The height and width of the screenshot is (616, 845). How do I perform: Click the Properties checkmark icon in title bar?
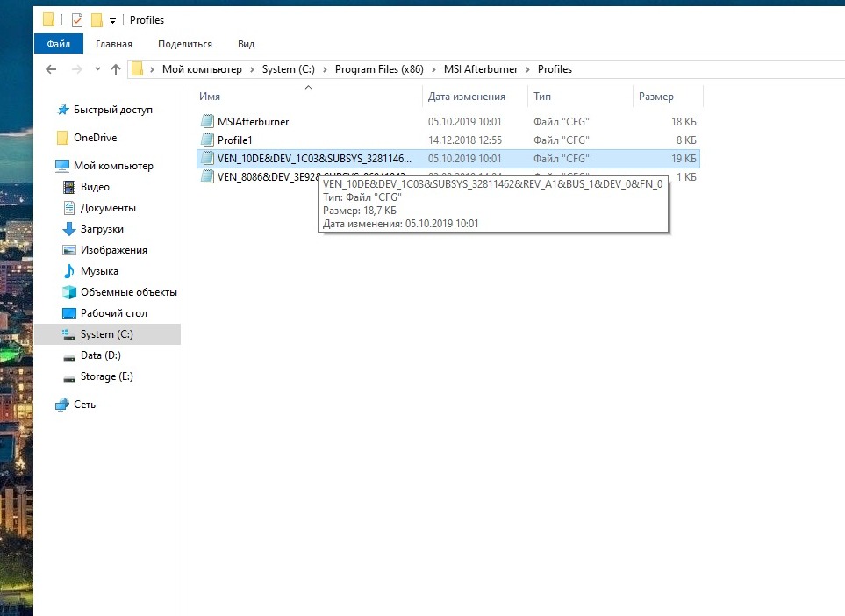point(77,20)
